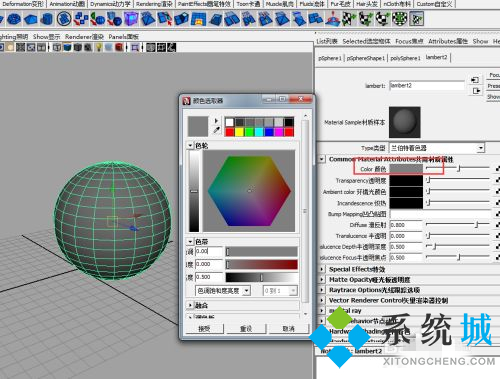Click the output connection arrow icon

476,91
